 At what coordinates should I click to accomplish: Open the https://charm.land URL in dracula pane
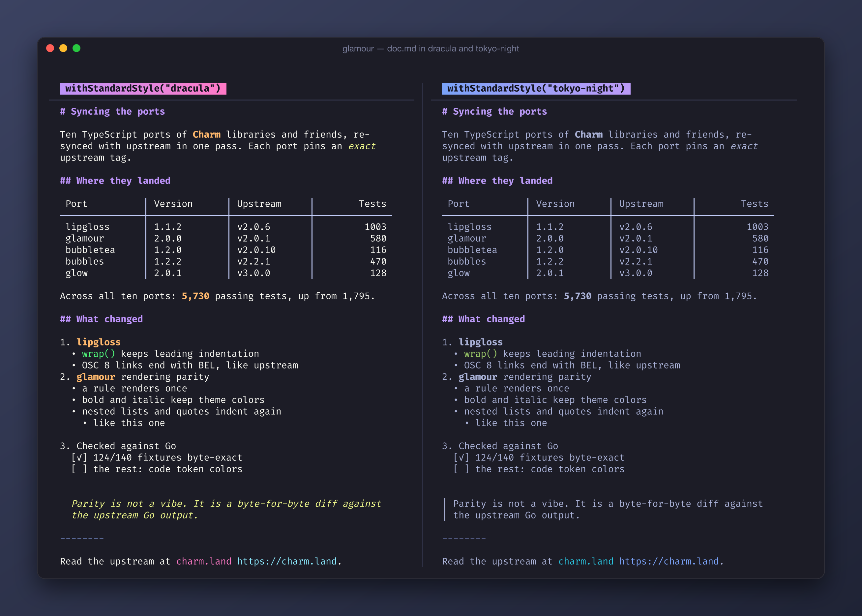click(287, 561)
